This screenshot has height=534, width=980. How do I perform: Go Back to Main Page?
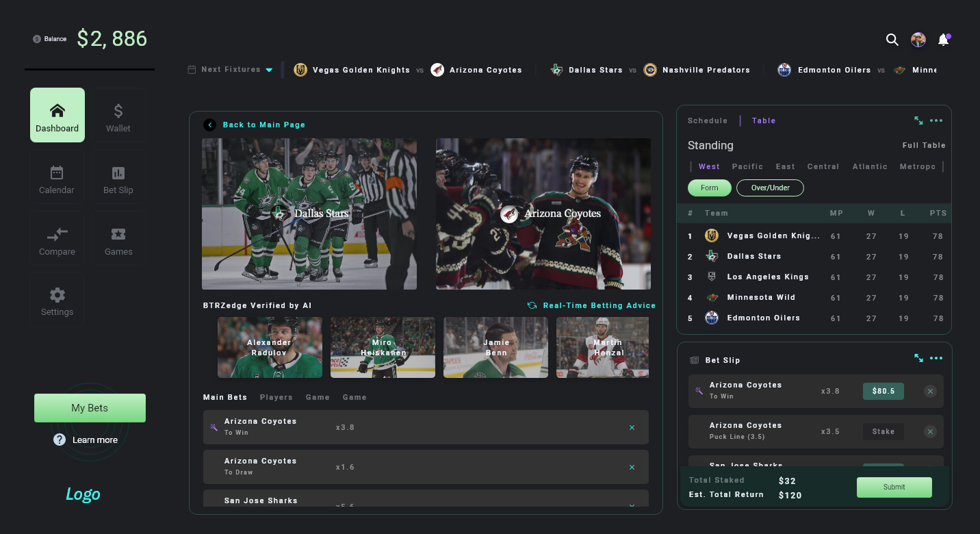pyautogui.click(x=258, y=125)
